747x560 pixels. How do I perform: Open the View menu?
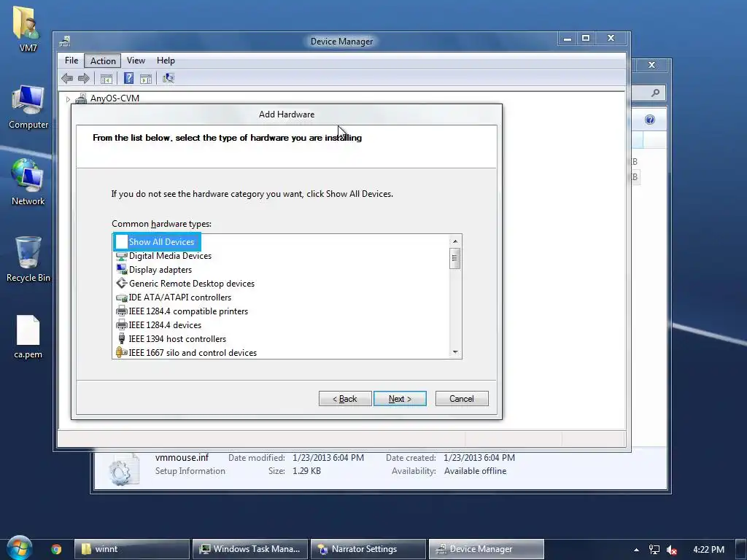pos(136,61)
